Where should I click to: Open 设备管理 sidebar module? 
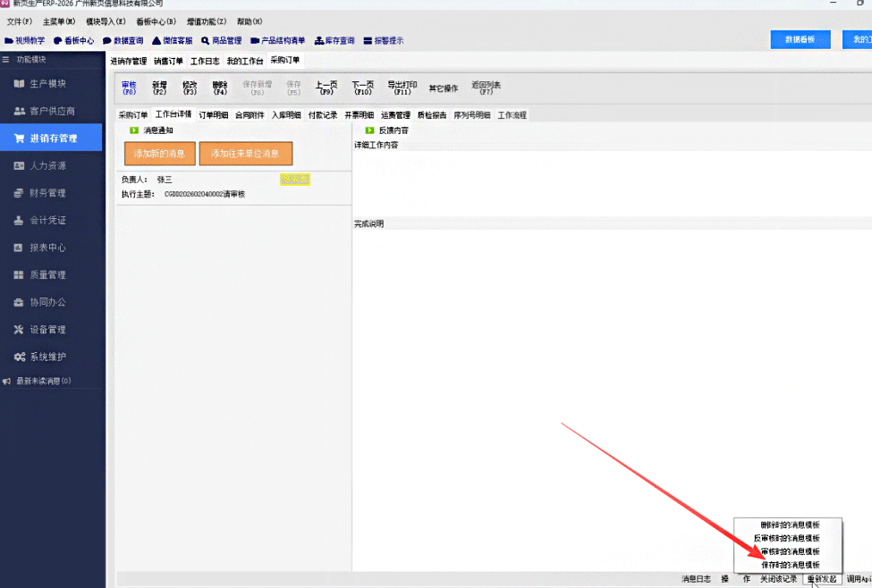[51, 330]
